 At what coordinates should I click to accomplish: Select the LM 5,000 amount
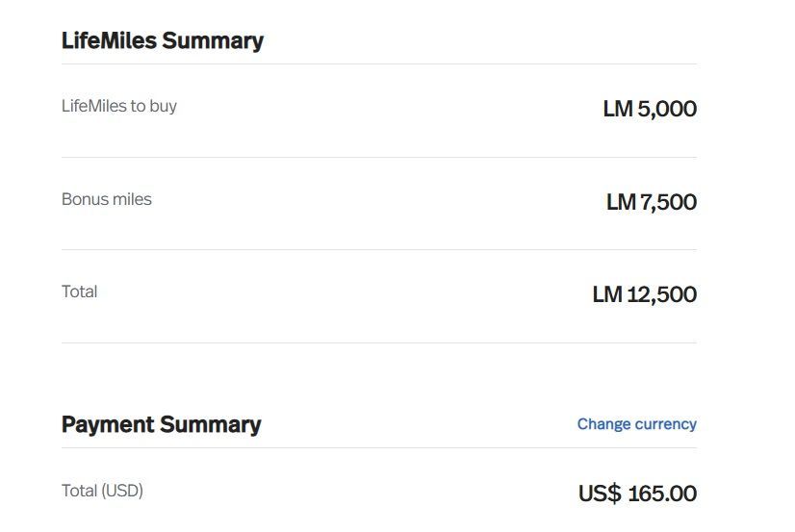click(650, 109)
